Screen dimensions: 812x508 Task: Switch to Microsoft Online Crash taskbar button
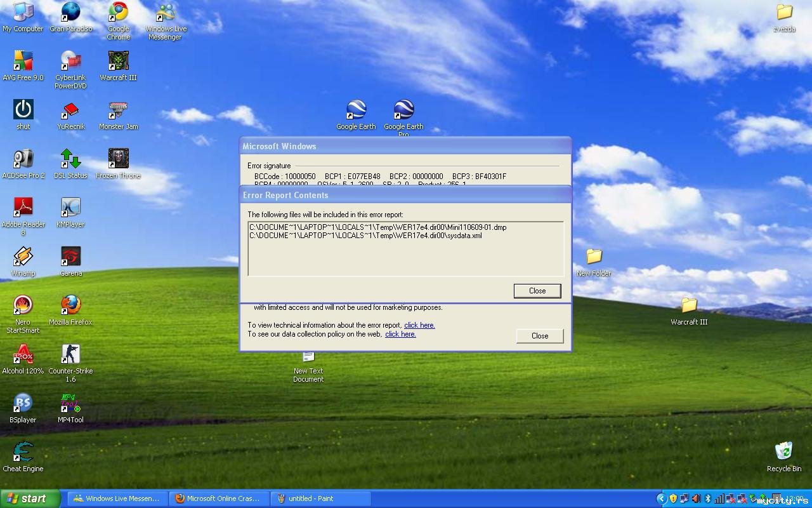click(x=219, y=498)
